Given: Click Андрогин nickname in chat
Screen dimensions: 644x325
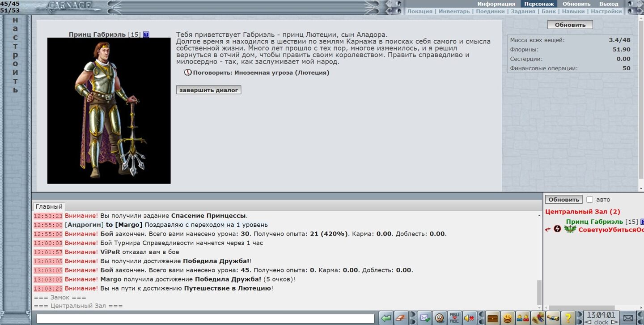Looking at the screenshot, I should pyautogui.click(x=85, y=225).
